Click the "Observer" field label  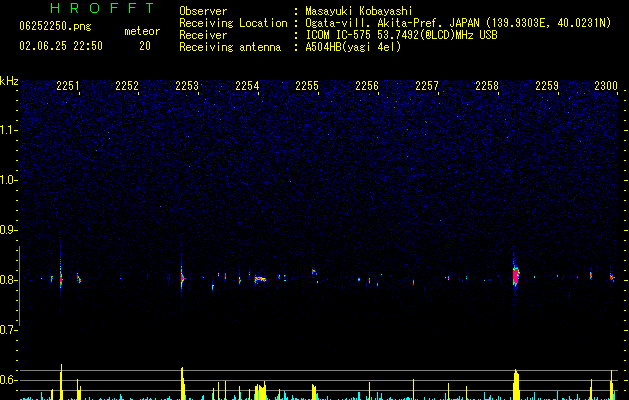(x=203, y=11)
